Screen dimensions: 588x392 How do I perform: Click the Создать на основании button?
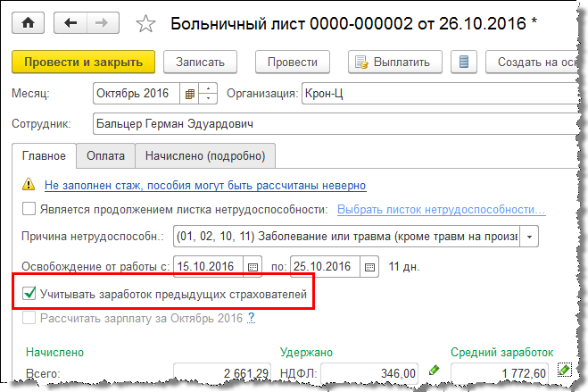[533, 62]
